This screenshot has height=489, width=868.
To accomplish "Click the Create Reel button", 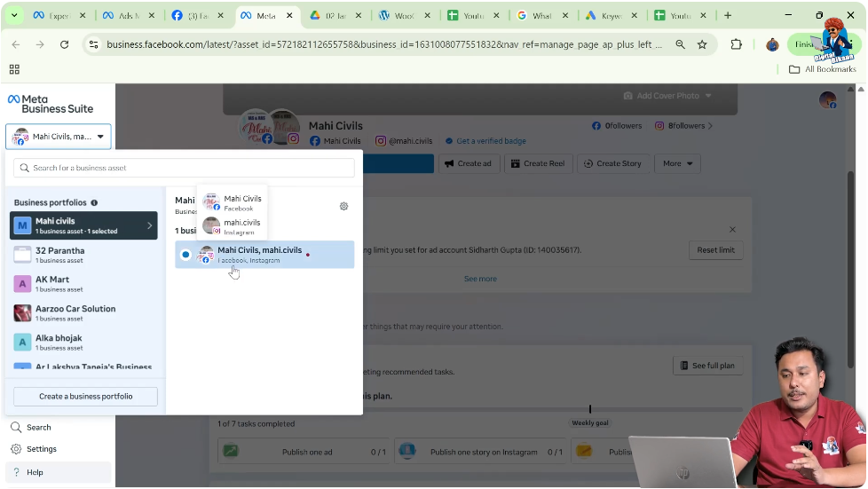I will point(538,163).
